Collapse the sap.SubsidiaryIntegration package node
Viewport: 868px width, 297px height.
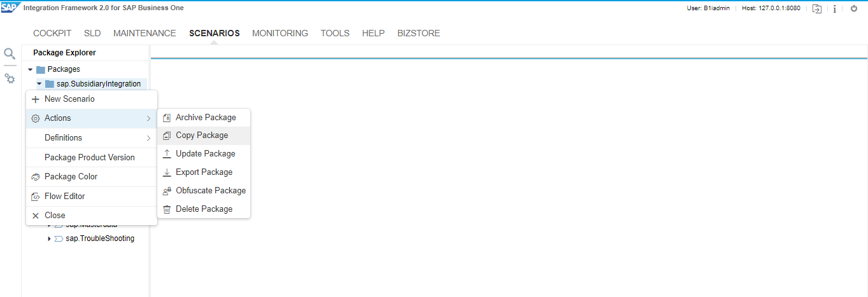pyautogui.click(x=39, y=84)
